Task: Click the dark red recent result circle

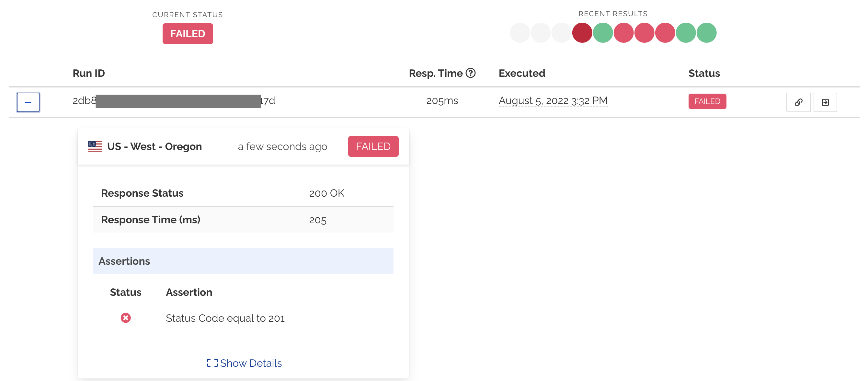Action: (x=582, y=33)
